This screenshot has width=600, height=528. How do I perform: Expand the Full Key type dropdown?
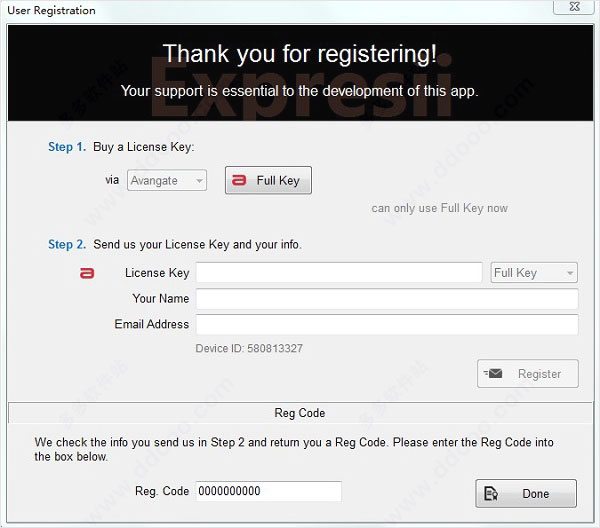coord(534,273)
